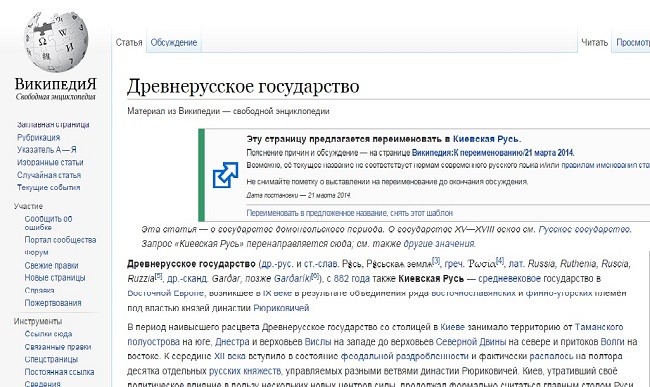650x387 pixels.
Task: Click the blue rename arrow icon
Action: tap(225, 175)
